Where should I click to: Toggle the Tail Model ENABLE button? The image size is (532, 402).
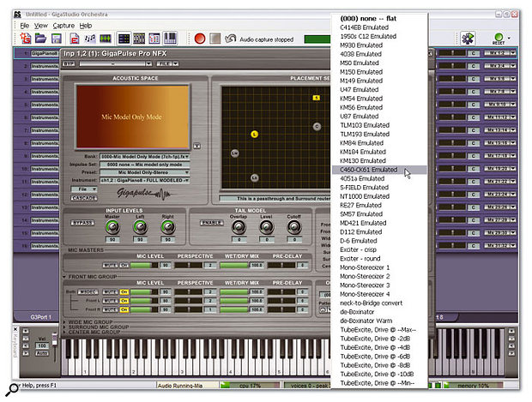pyautogui.click(x=211, y=223)
